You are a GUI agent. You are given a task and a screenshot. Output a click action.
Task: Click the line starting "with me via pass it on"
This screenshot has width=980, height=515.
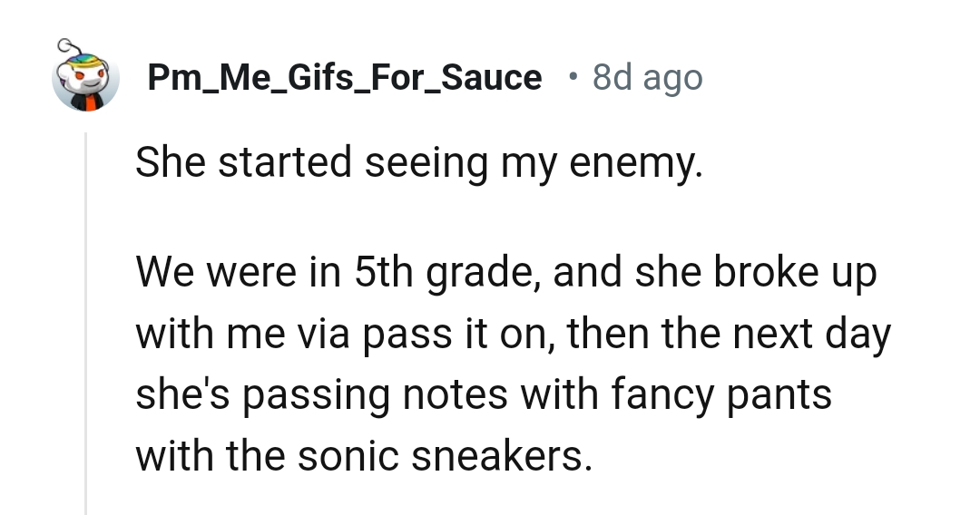tap(514, 335)
